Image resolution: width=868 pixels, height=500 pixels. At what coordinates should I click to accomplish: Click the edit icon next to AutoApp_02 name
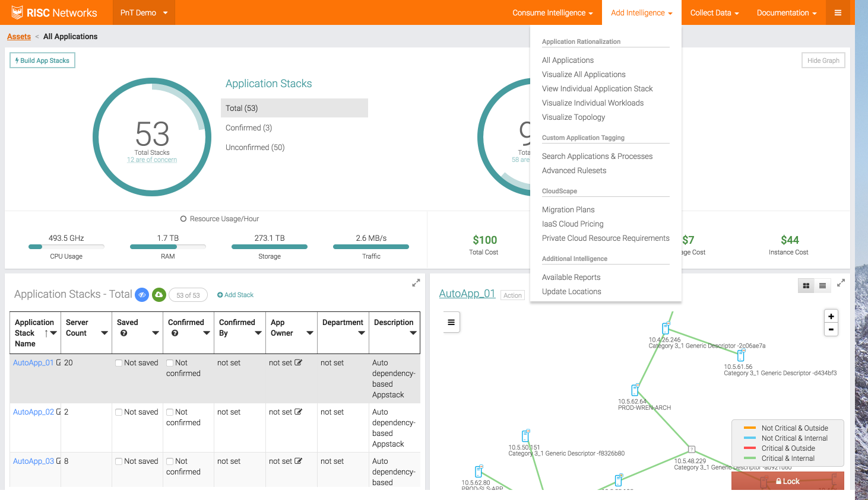click(58, 412)
